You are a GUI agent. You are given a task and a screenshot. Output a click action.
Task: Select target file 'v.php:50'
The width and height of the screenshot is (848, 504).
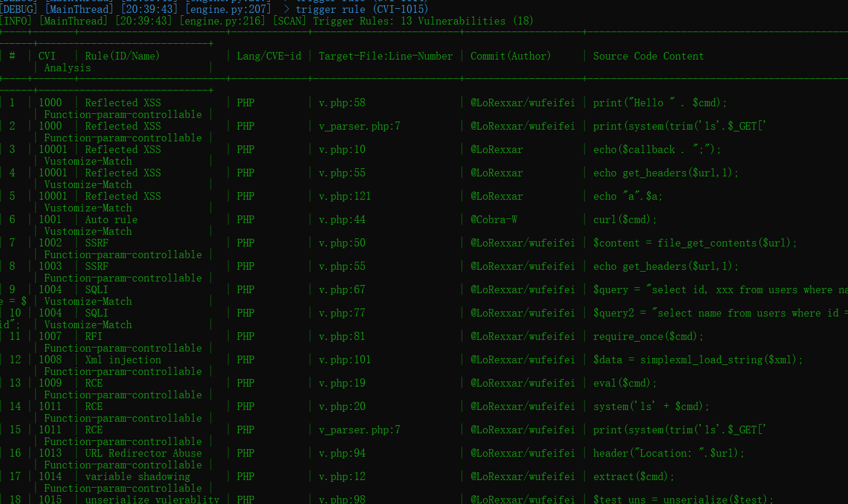click(x=342, y=243)
